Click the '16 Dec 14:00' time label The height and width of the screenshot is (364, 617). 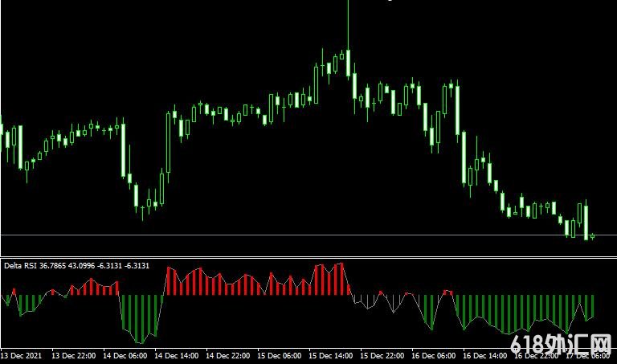click(484, 356)
